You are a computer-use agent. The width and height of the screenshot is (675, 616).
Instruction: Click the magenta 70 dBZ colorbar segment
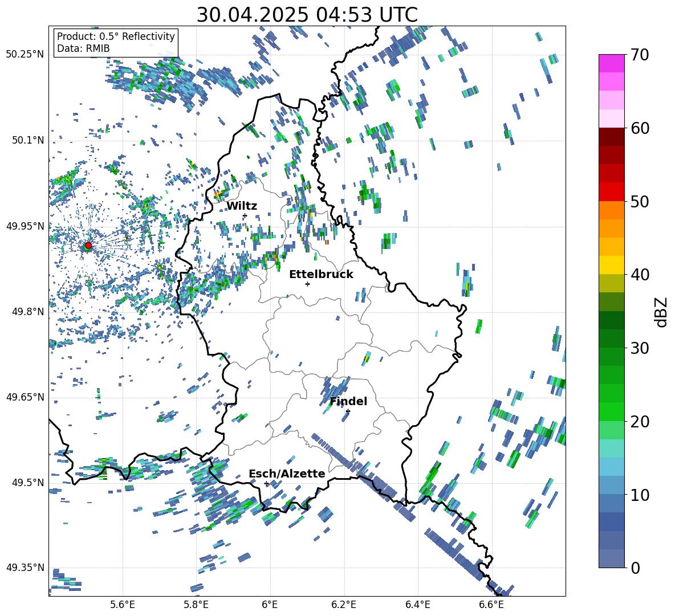click(611, 63)
